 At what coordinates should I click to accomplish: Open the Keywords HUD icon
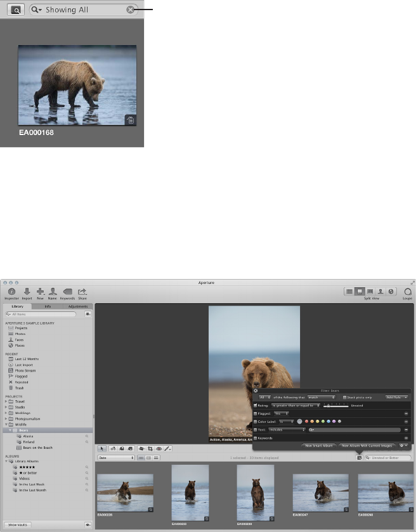point(67,294)
